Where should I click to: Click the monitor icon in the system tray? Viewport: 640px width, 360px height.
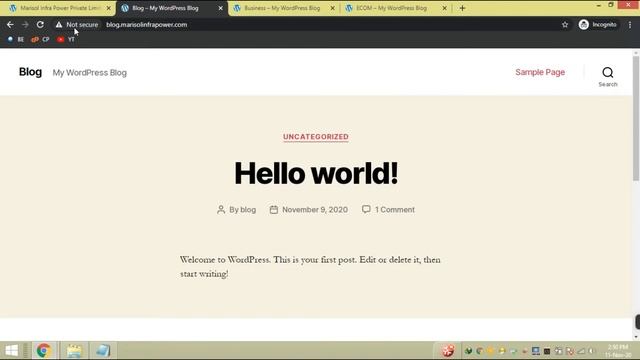(536, 351)
